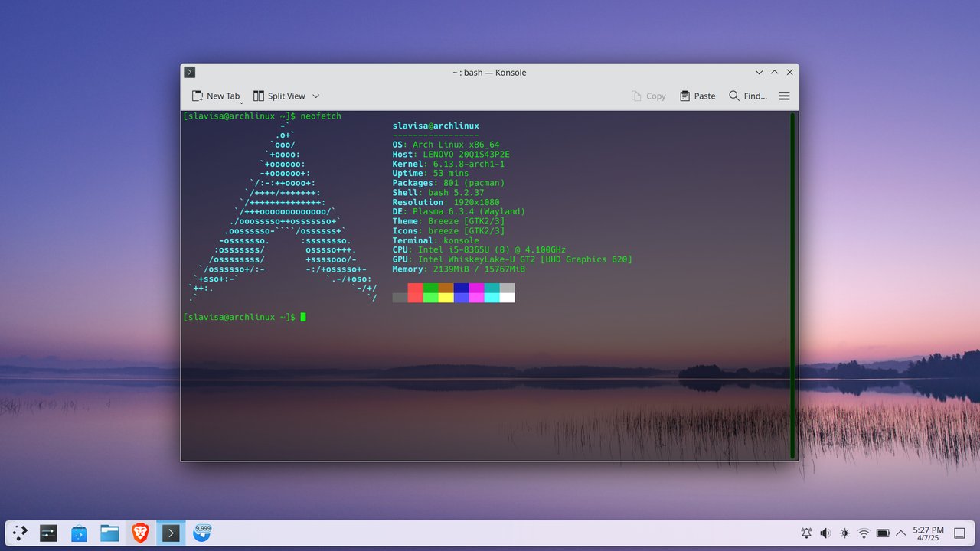Open Konsole's hamburger menu
The width and height of the screenshot is (980, 551).
pyautogui.click(x=784, y=96)
